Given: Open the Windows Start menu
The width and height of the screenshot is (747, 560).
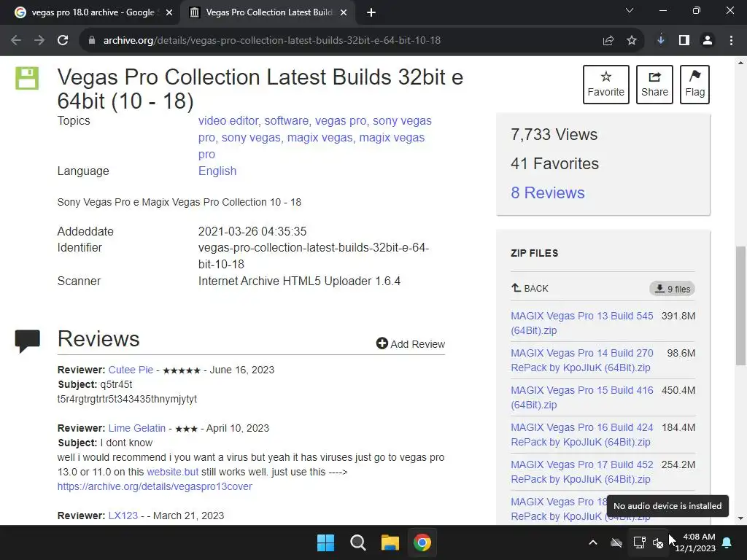Looking at the screenshot, I should 326,542.
